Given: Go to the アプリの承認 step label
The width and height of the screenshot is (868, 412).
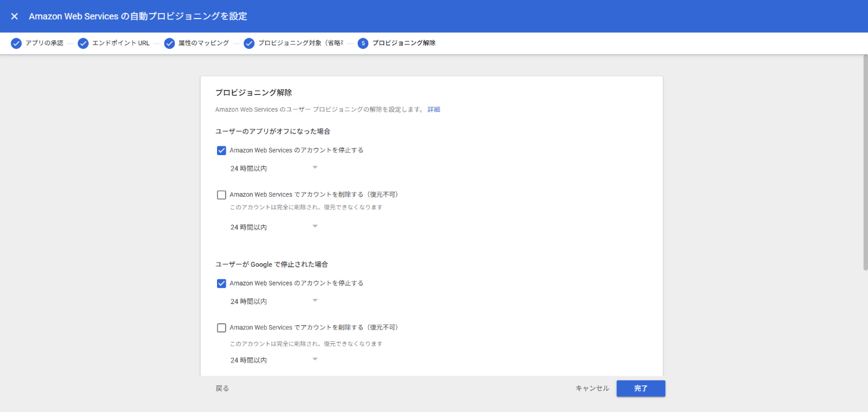Looking at the screenshot, I should point(44,43).
